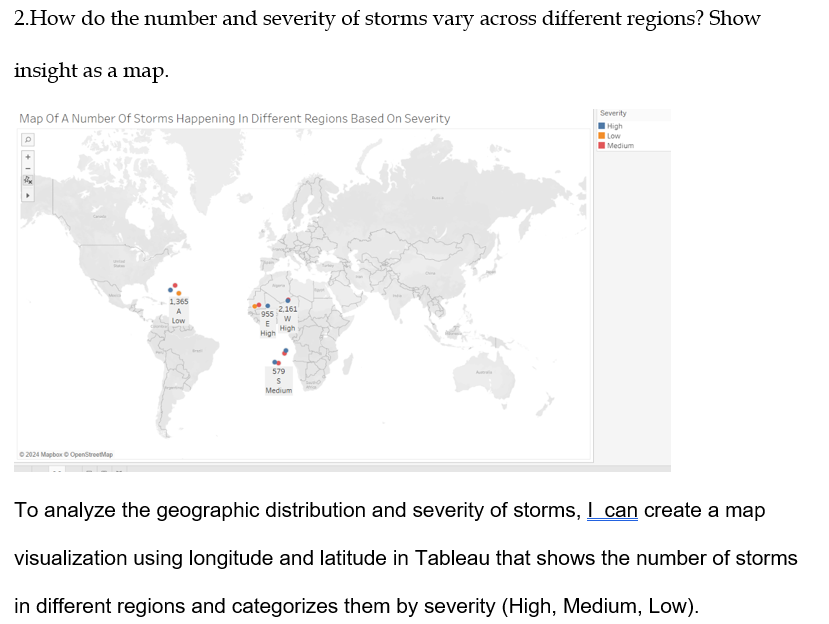This screenshot has width=829, height=624.
Task: Click the 579 S Medium map label
Action: (x=278, y=381)
